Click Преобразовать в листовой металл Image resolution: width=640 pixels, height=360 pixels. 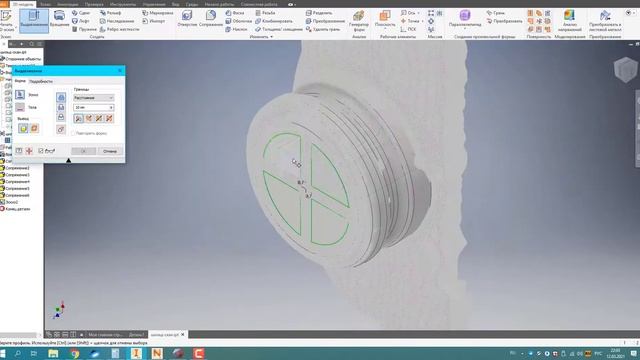pyautogui.click(x=605, y=21)
